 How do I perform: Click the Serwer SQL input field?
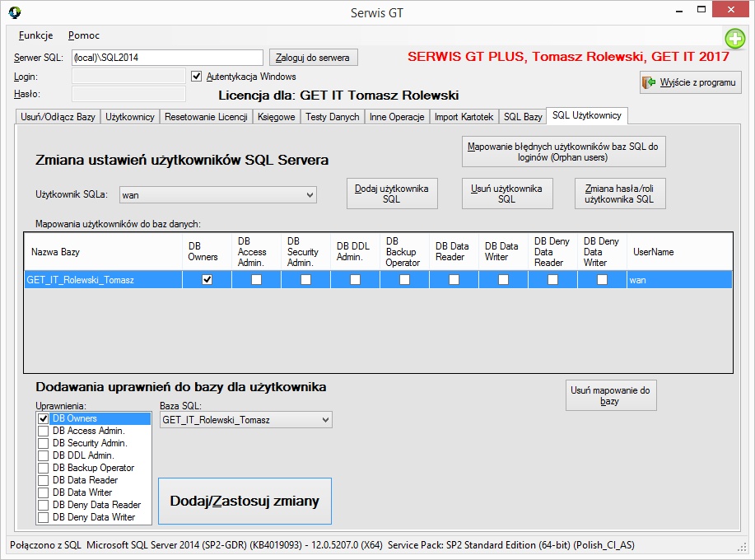168,58
